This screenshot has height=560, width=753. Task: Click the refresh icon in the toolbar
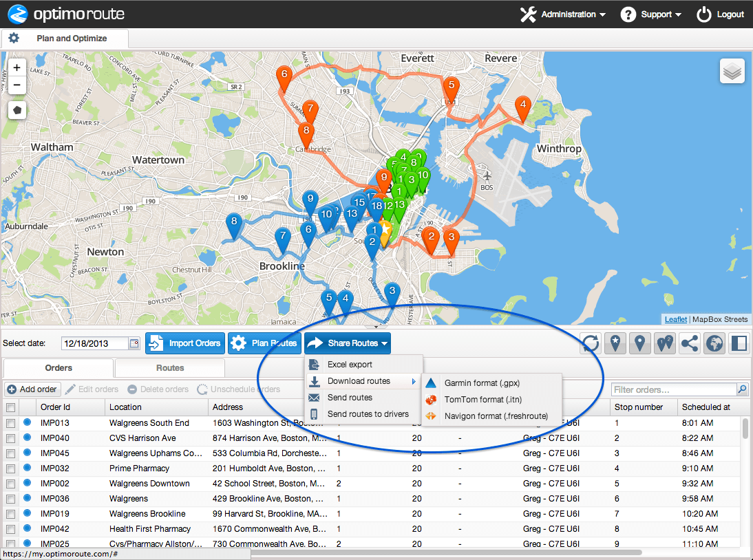(x=591, y=343)
